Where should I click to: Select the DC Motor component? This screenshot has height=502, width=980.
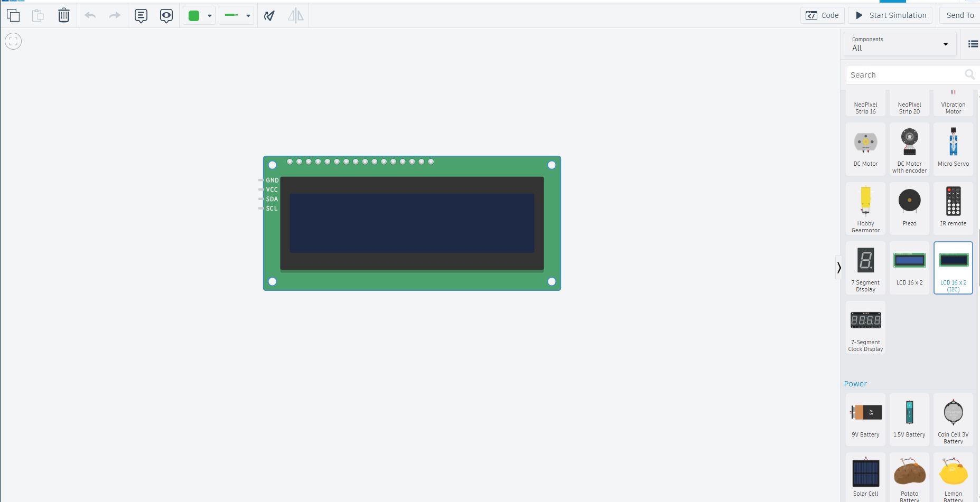865,149
